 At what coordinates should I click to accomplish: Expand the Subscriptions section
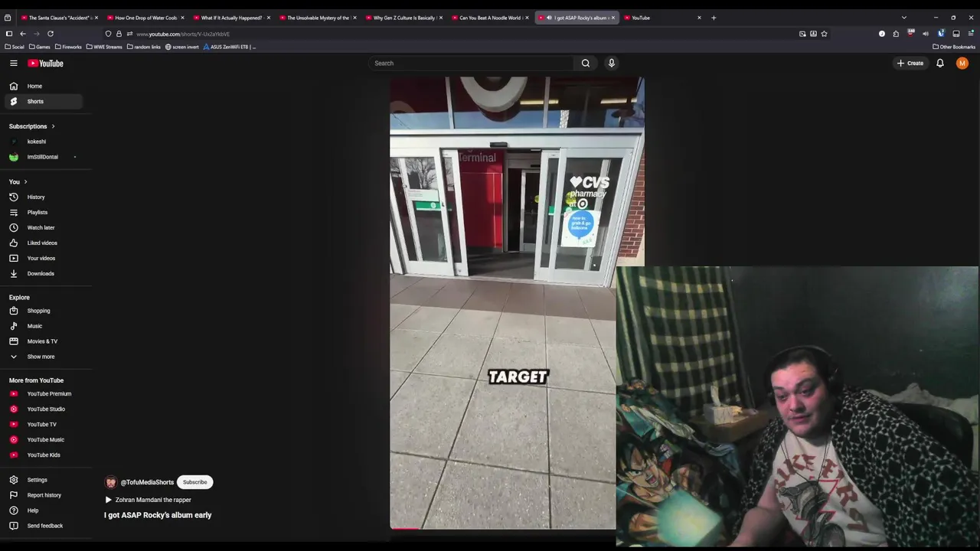tap(31, 126)
